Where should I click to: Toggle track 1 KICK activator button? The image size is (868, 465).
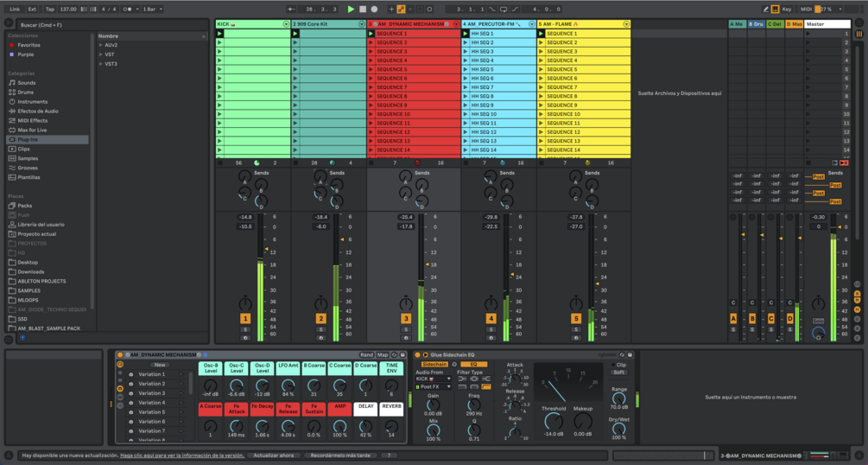[x=245, y=319]
